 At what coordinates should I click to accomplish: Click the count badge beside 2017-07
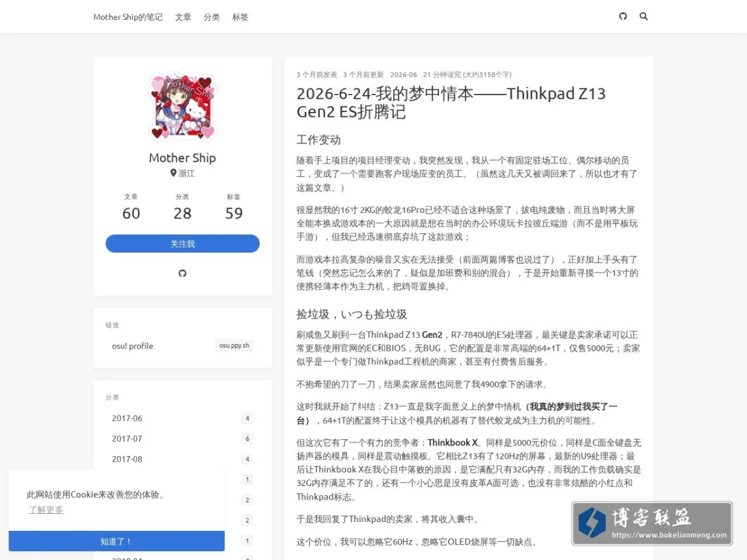coord(247,439)
